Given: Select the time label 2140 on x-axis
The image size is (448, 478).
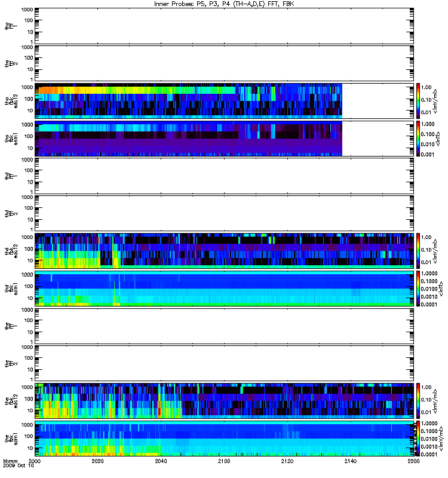Looking at the screenshot, I should tap(351, 461).
